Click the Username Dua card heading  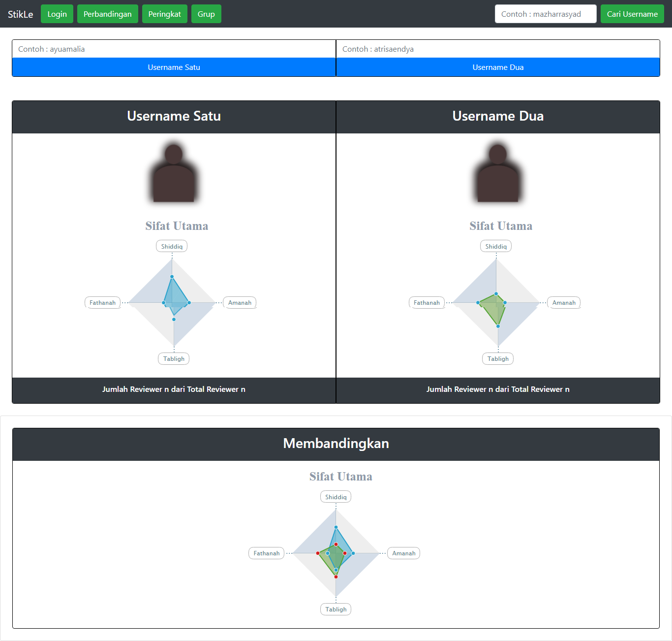498,116
